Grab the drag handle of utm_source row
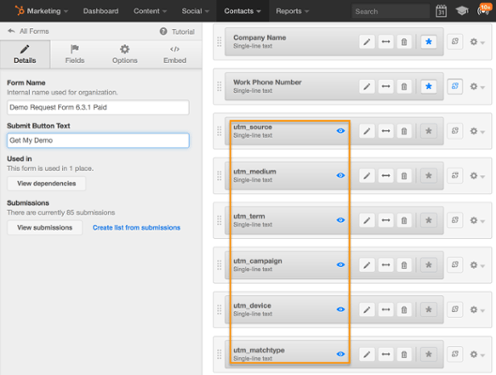 [219, 131]
